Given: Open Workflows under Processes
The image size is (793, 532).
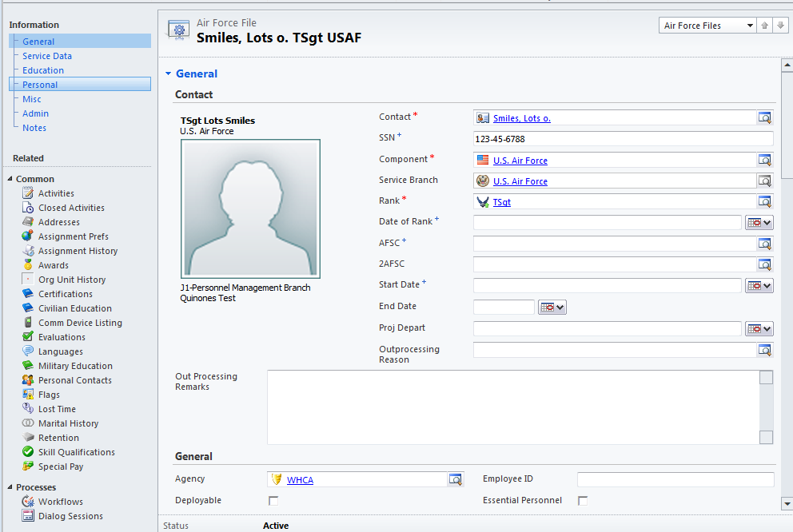Looking at the screenshot, I should point(60,502).
